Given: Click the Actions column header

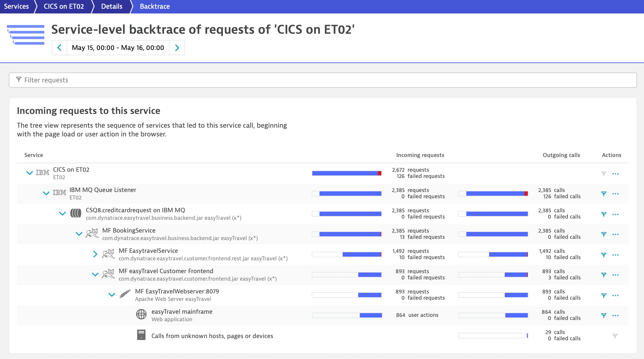Looking at the screenshot, I should (611, 155).
